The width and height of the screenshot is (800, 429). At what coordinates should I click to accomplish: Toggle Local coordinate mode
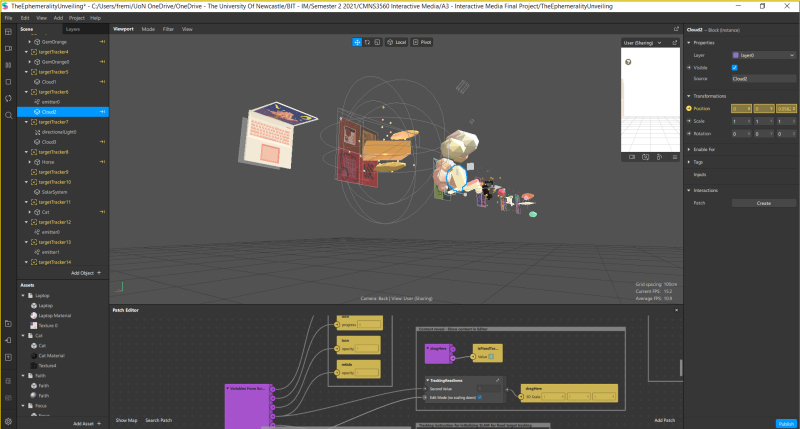pos(396,42)
